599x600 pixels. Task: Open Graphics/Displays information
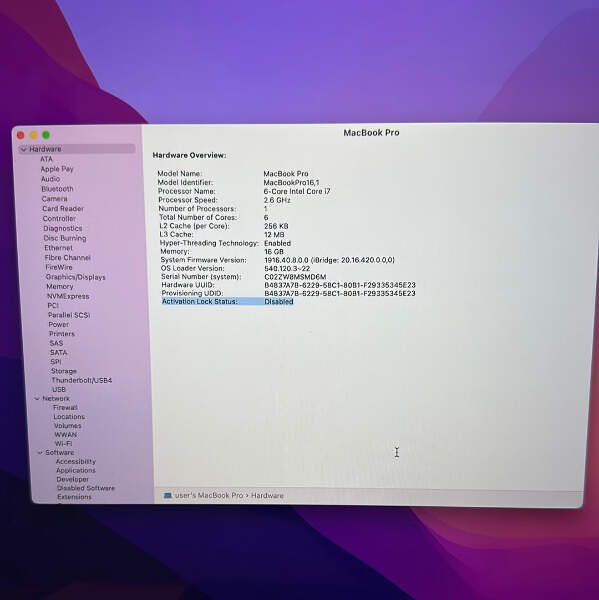click(75, 277)
